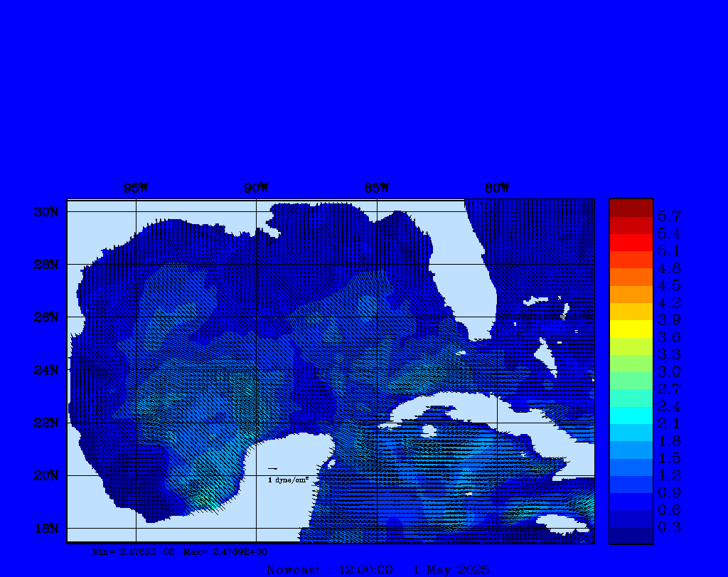Click the Nowcast timestamp caption
The height and width of the screenshot is (577, 728).
[378, 570]
